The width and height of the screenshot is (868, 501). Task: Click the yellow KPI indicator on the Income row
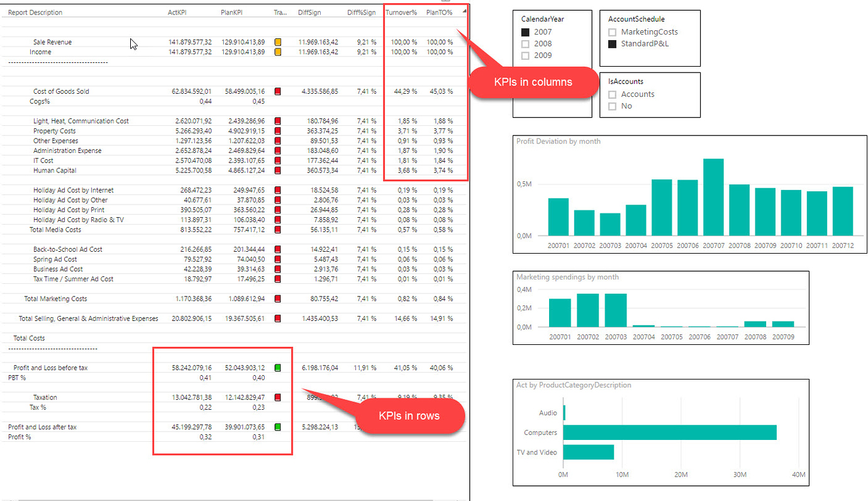pos(277,52)
